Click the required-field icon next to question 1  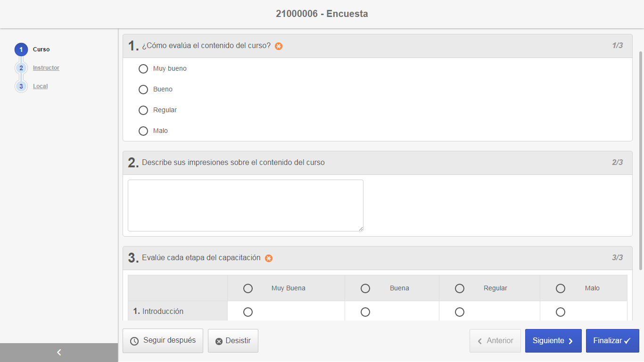point(278,46)
